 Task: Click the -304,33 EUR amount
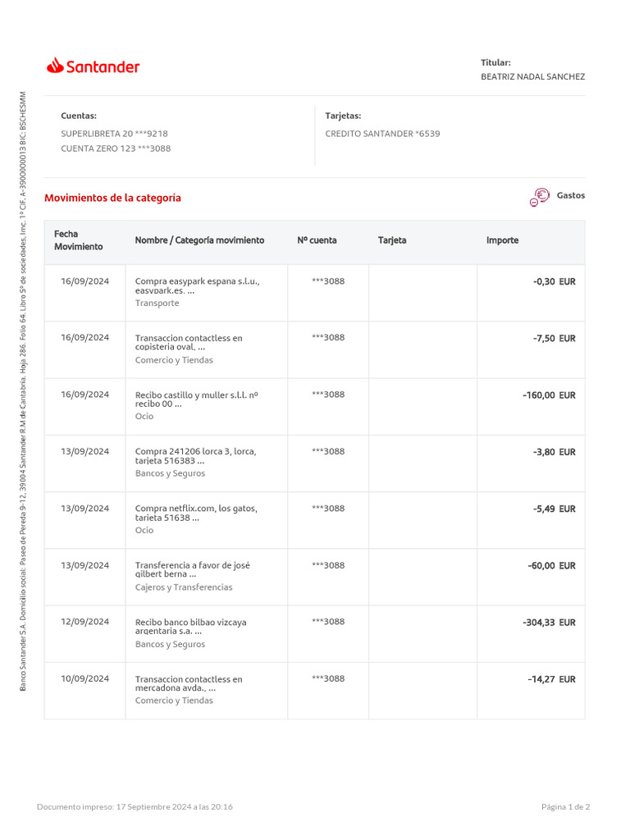549,623
